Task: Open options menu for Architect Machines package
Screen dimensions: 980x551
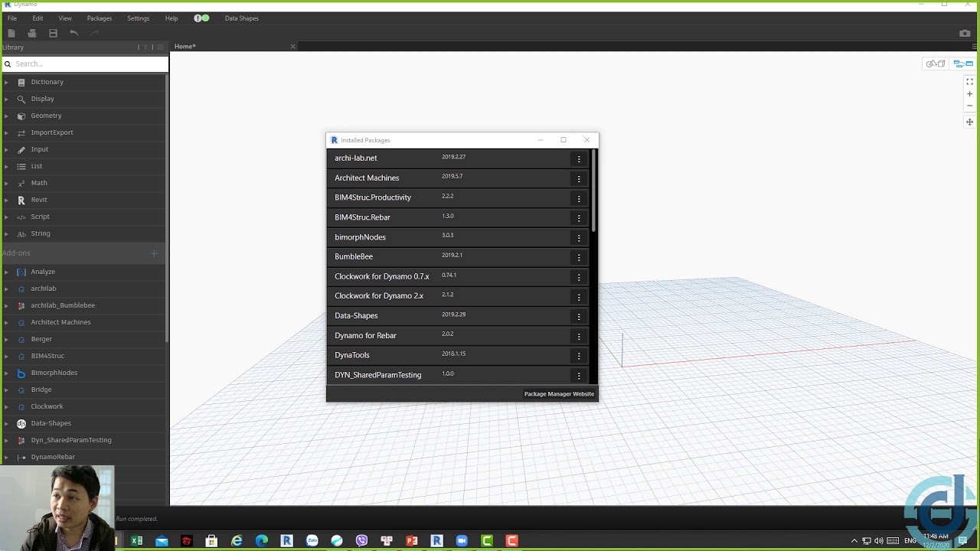Action: pos(579,178)
